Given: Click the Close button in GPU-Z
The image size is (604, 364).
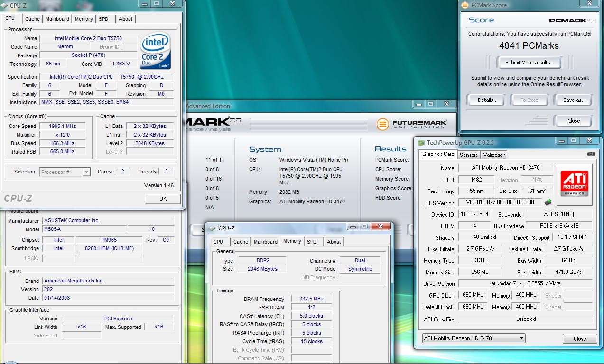Looking at the screenshot, I should click(580, 339).
